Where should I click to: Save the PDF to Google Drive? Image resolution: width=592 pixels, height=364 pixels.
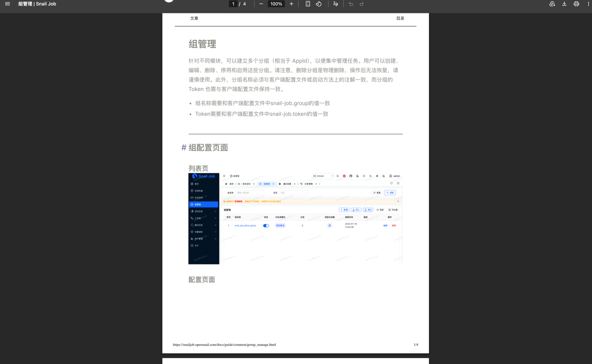point(552,4)
